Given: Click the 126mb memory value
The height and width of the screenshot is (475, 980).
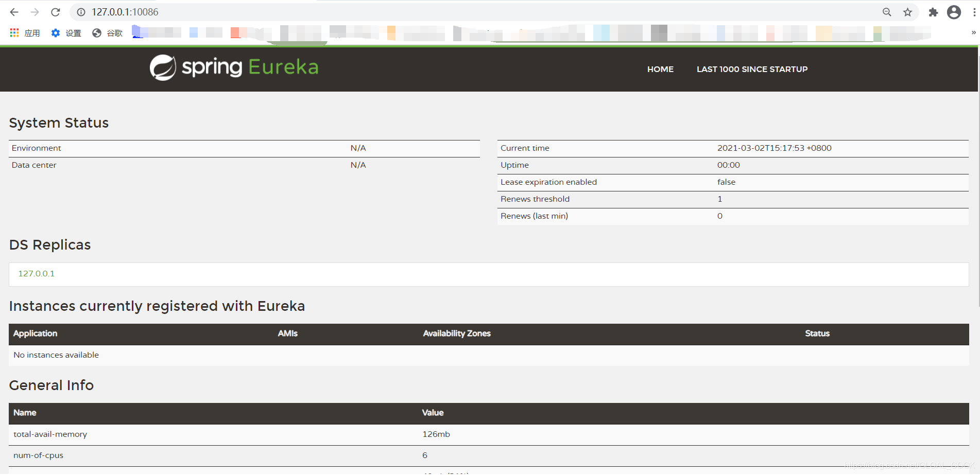Looking at the screenshot, I should coord(436,434).
